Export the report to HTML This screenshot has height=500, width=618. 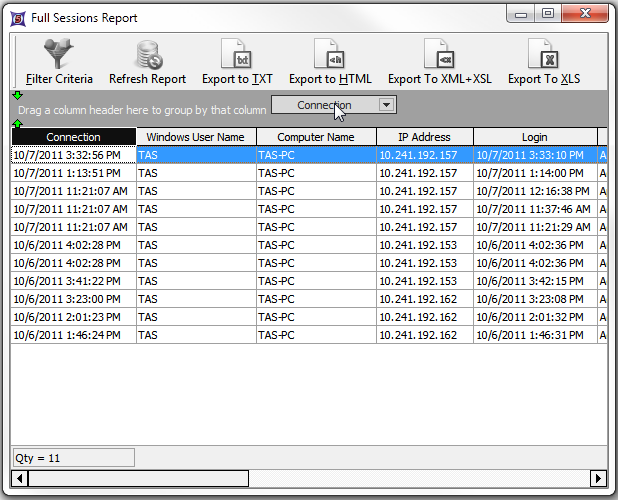coord(329,54)
